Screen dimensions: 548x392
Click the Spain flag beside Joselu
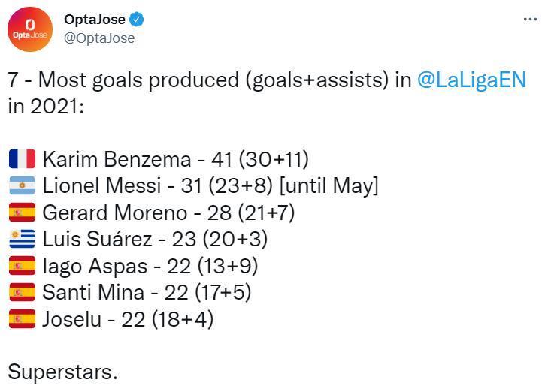22,318
